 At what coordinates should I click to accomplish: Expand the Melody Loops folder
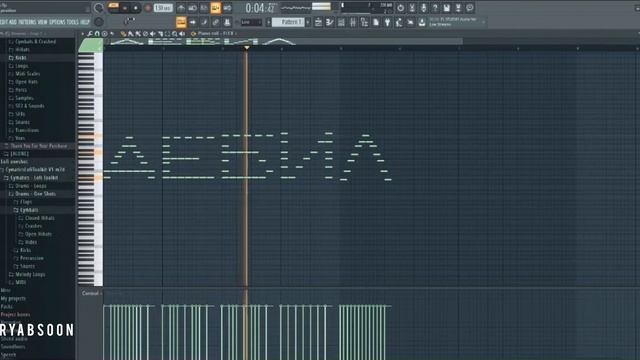[27, 275]
